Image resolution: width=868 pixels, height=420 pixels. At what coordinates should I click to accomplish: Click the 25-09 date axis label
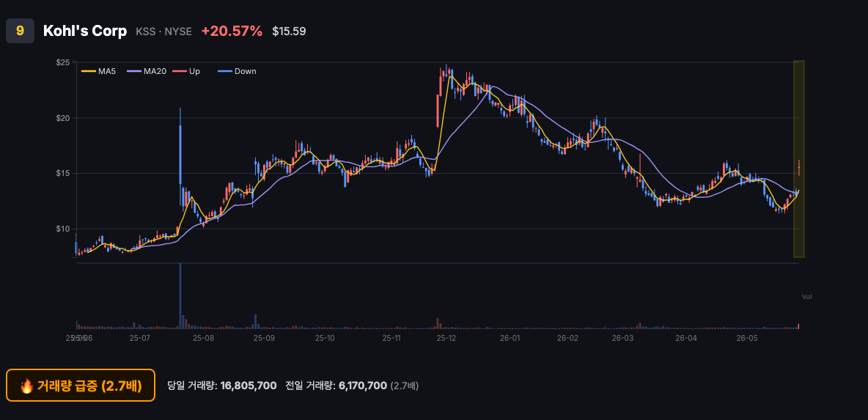pos(264,338)
